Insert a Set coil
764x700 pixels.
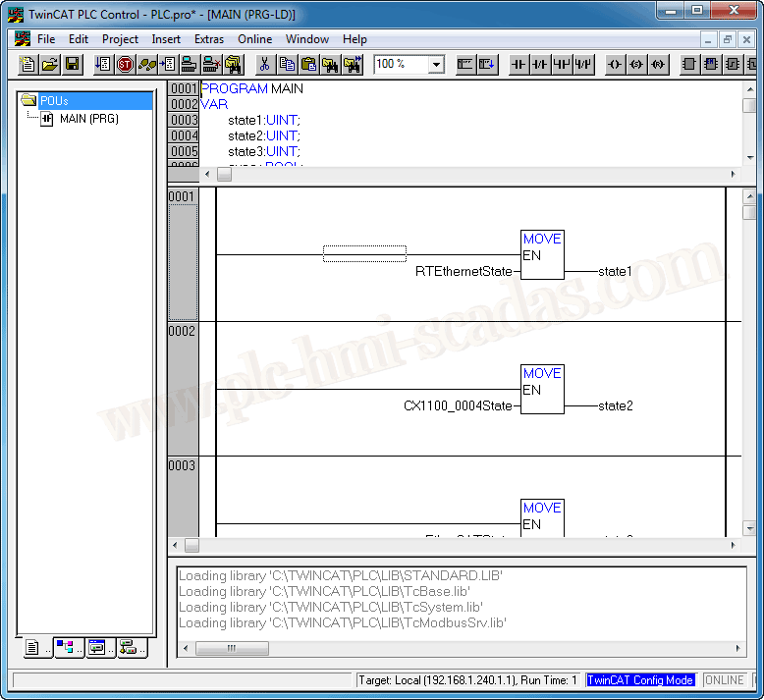pos(636,65)
